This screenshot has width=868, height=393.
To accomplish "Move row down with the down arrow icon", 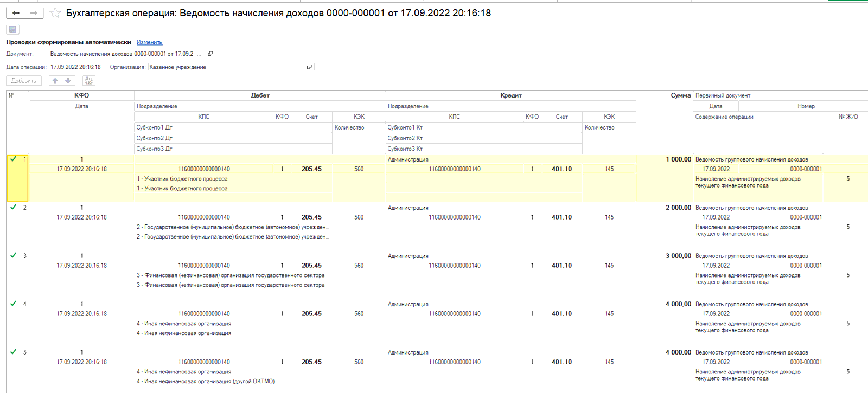I will click(68, 81).
